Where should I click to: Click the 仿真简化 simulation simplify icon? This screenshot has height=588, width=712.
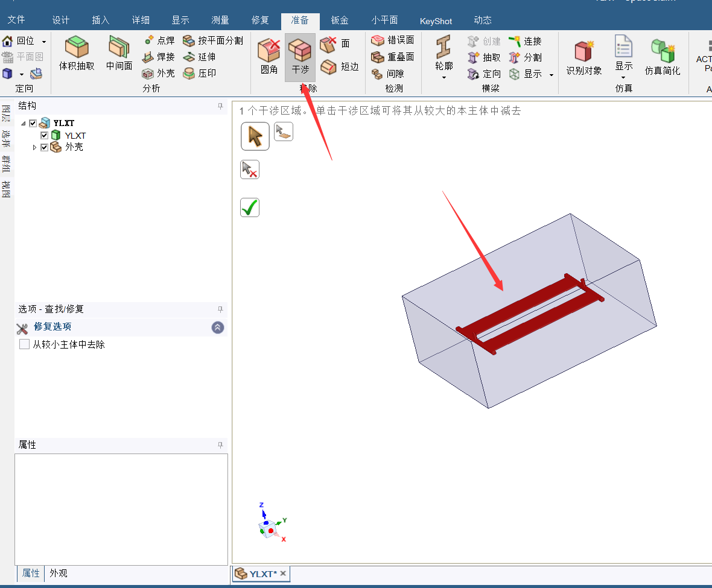click(x=662, y=51)
